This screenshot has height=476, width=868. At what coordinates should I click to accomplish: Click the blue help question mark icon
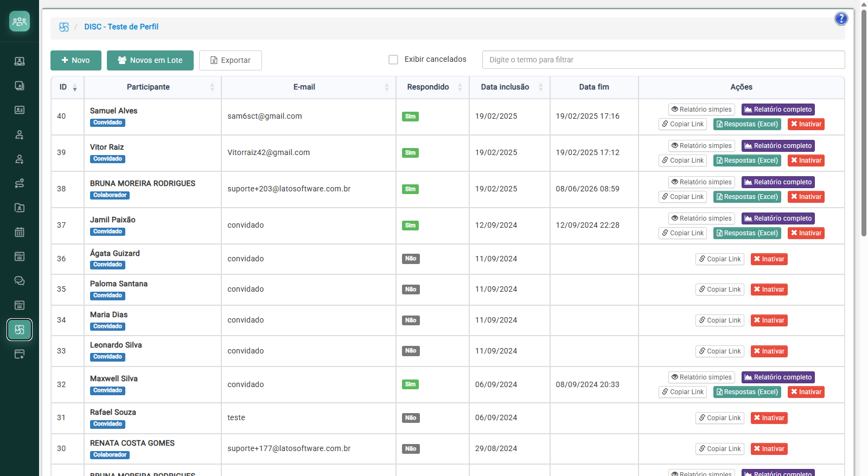tap(841, 19)
